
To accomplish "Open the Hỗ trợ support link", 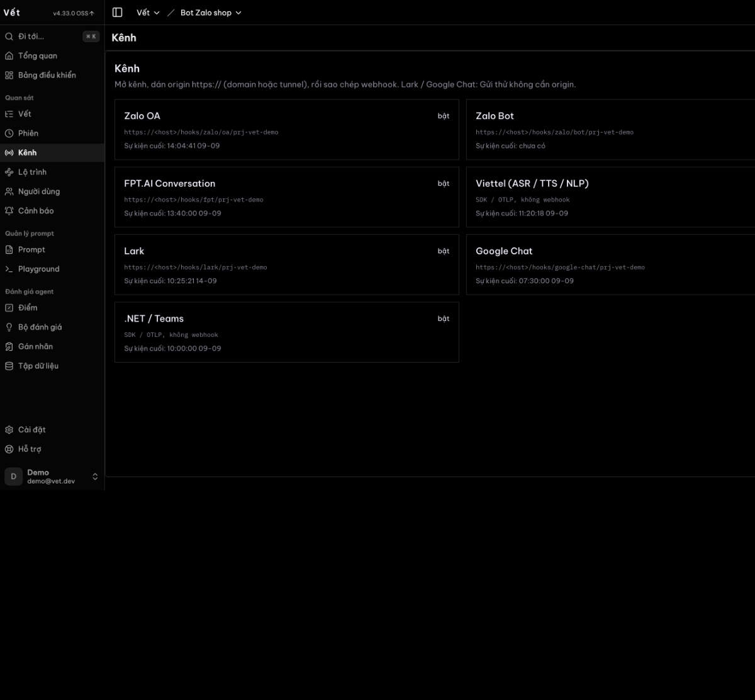I will point(52,449).
